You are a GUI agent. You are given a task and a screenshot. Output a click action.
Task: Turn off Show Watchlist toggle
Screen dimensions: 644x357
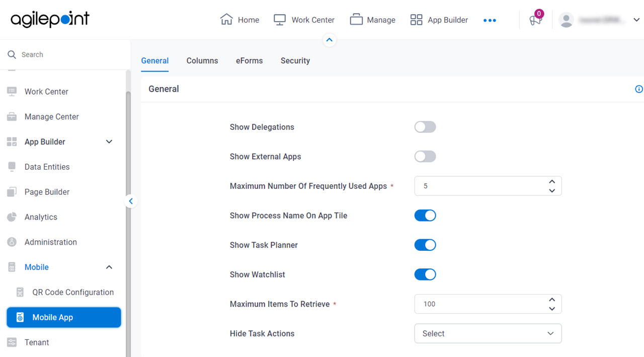pos(425,274)
